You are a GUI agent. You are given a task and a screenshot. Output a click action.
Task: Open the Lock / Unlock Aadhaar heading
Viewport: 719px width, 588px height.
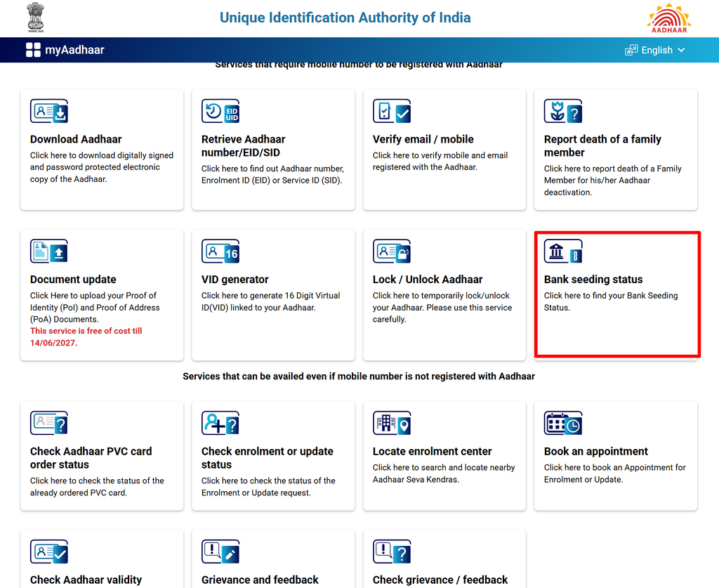[x=428, y=280]
